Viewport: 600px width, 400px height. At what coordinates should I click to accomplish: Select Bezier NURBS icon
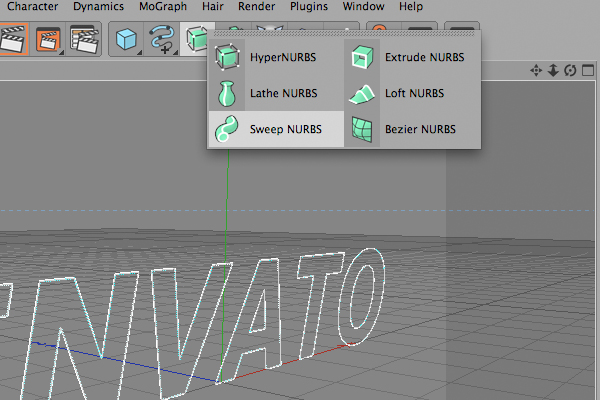(x=362, y=129)
